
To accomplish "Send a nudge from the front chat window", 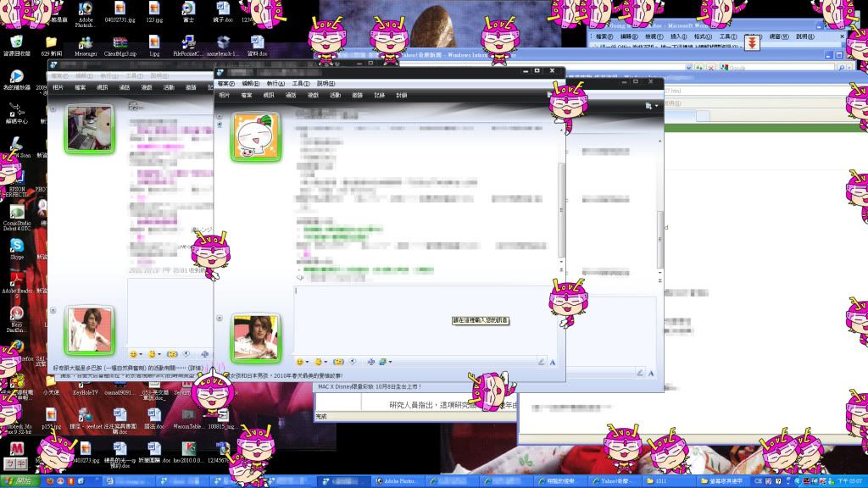I will click(x=338, y=362).
